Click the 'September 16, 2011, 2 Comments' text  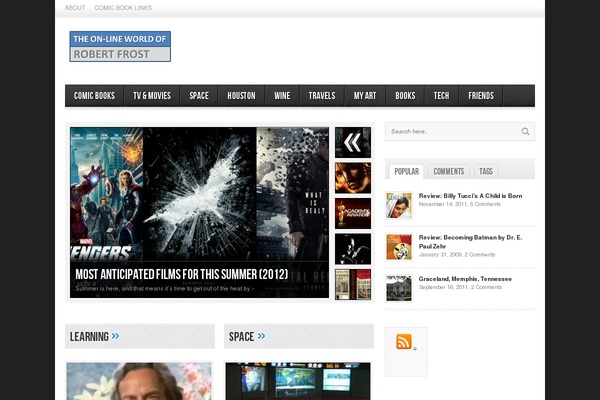click(x=460, y=287)
